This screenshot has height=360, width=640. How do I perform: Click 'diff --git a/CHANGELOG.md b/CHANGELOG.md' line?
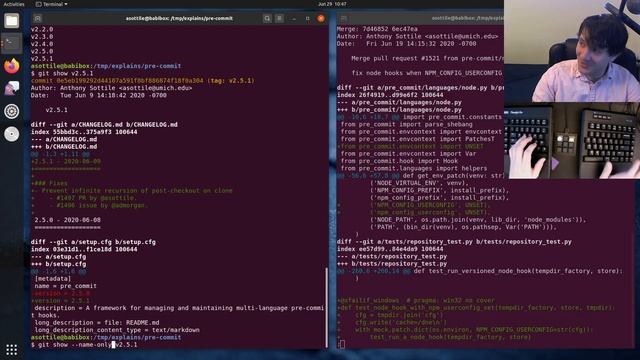pyautogui.click(x=104, y=124)
